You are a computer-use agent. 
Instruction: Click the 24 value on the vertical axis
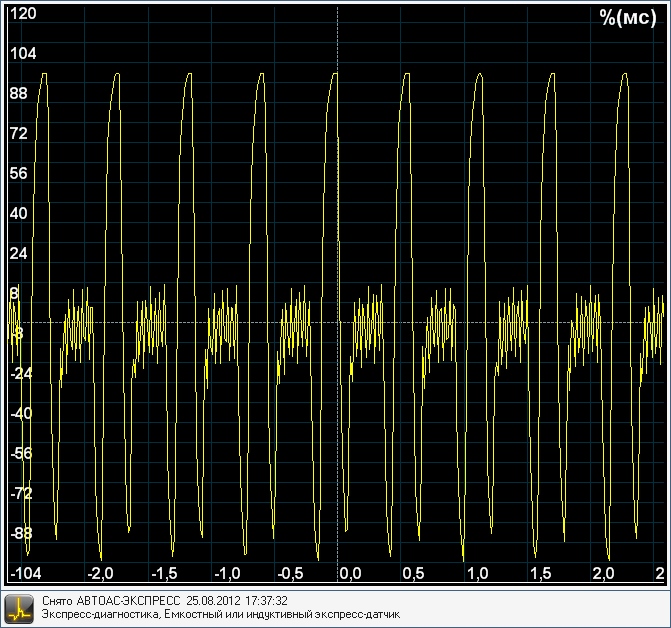tap(19, 253)
